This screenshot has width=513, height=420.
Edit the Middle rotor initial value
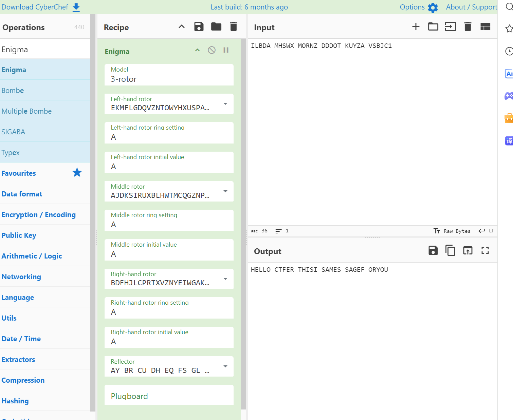click(169, 250)
